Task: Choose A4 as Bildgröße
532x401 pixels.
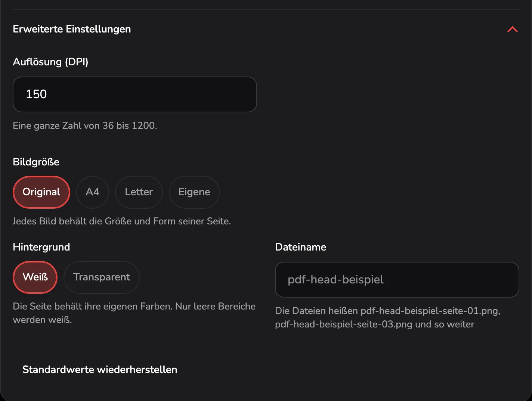Action: [93, 192]
